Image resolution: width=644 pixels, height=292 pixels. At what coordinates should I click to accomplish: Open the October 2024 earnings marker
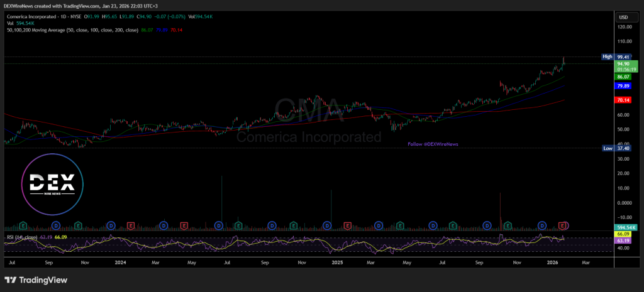tap(293, 225)
